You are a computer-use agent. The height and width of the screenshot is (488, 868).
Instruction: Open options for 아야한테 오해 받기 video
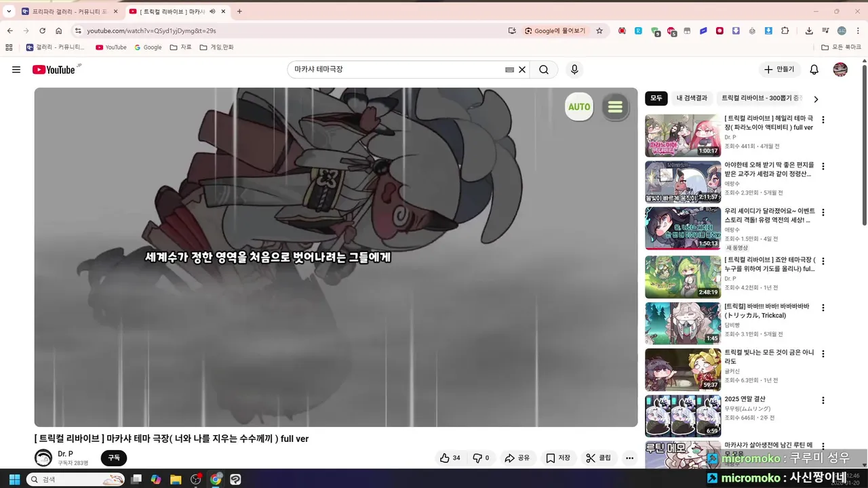pyautogui.click(x=823, y=166)
